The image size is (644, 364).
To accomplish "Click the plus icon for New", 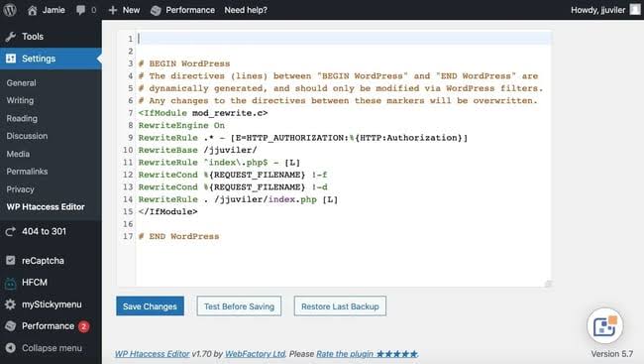I will [113, 10].
